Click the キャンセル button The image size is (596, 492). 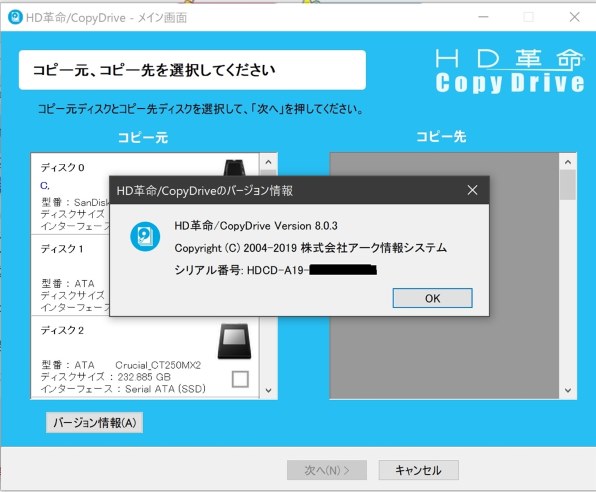pyautogui.click(x=418, y=470)
